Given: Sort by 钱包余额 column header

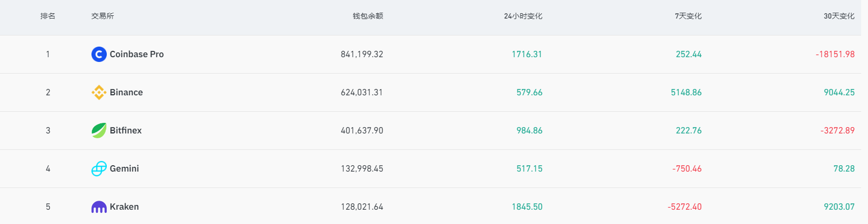Looking at the screenshot, I should [x=368, y=16].
